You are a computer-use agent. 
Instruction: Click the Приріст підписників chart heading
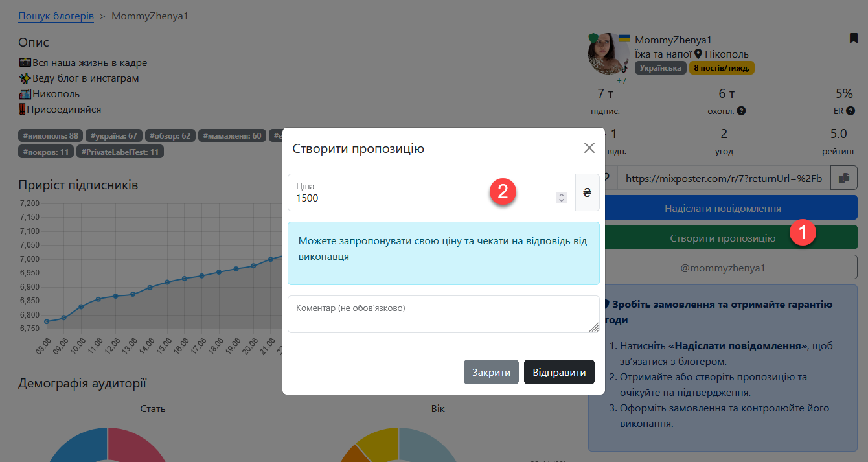78,185
